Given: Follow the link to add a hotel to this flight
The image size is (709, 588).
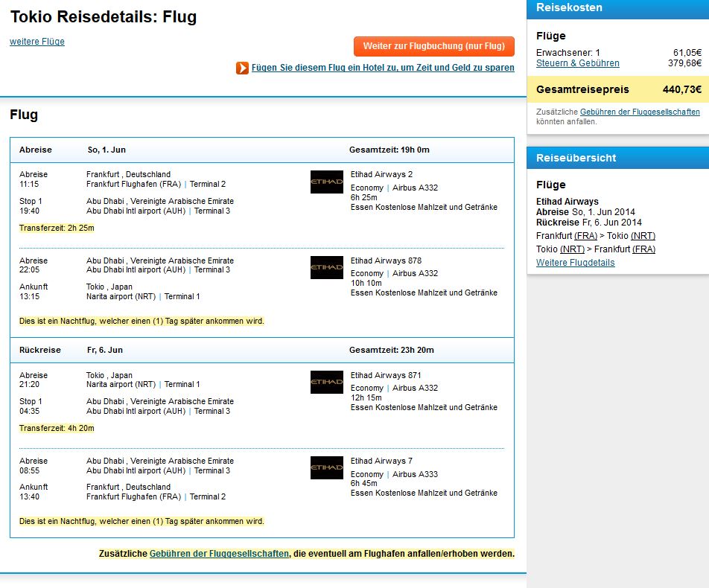Looking at the screenshot, I should pyautogui.click(x=383, y=68).
